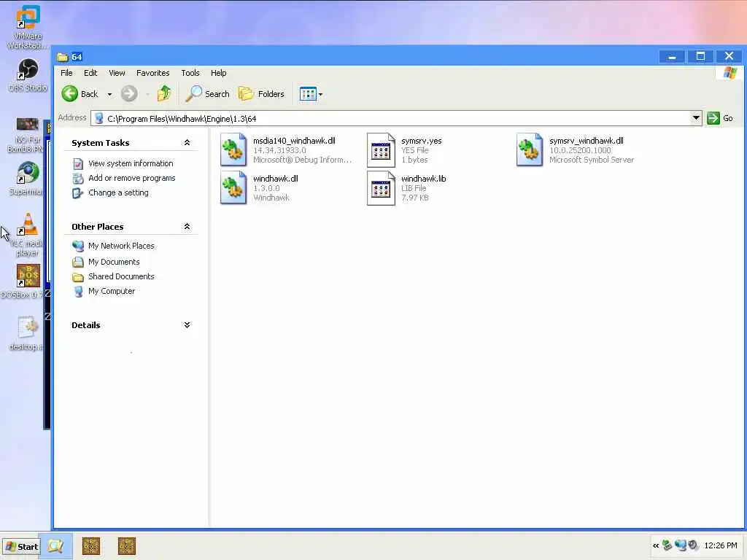Select the symsrv_windhawk.dll file icon
Viewport: 747px width, 560px height.
(530, 149)
